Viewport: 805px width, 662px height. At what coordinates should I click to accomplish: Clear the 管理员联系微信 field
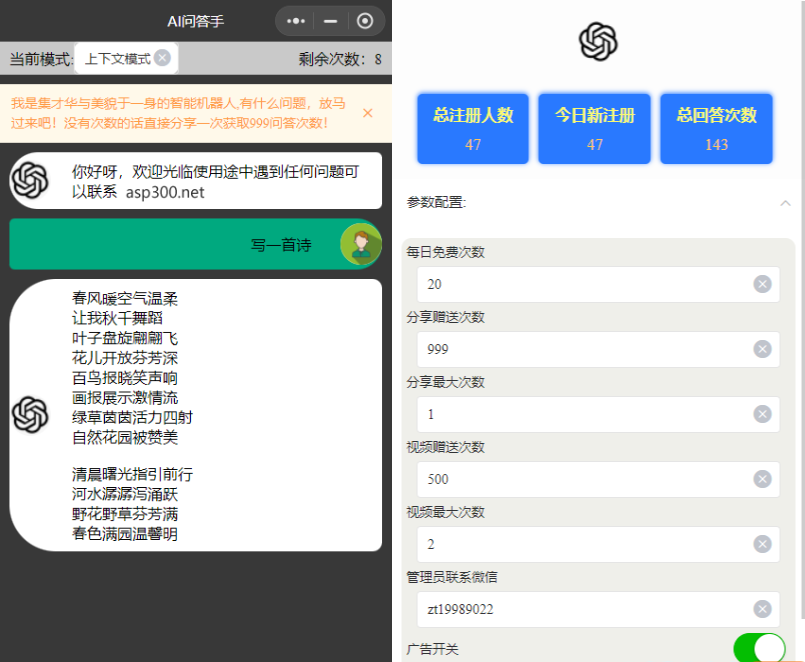point(762,609)
